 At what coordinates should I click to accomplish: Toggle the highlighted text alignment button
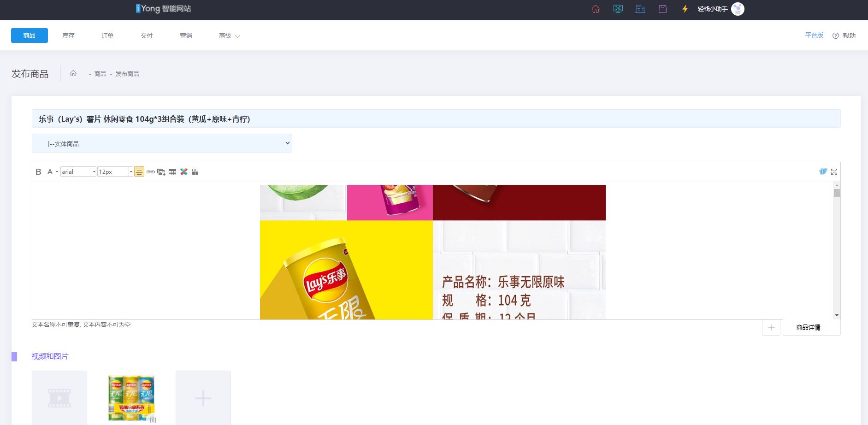[139, 171]
